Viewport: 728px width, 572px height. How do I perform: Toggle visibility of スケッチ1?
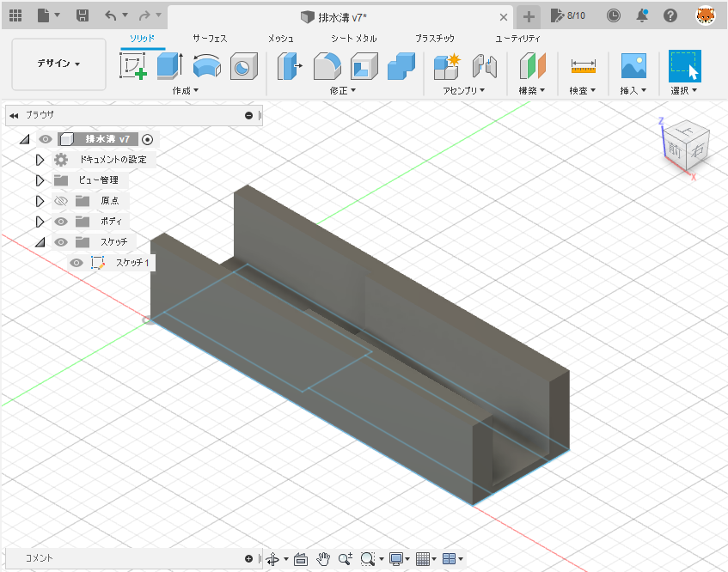[77, 262]
